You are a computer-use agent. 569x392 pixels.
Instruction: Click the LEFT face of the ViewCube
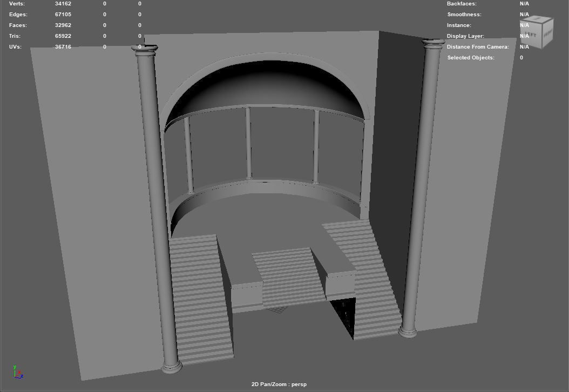[531, 35]
